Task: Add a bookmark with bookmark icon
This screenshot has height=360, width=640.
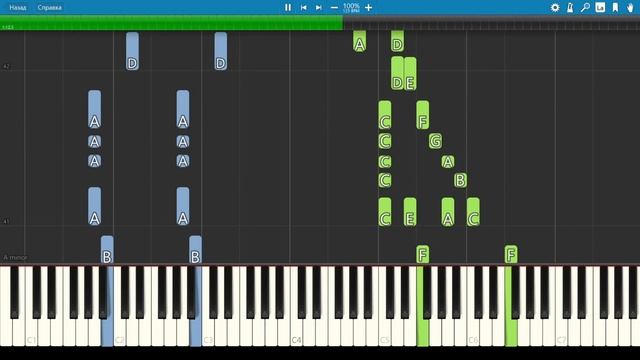Action: pos(615,7)
